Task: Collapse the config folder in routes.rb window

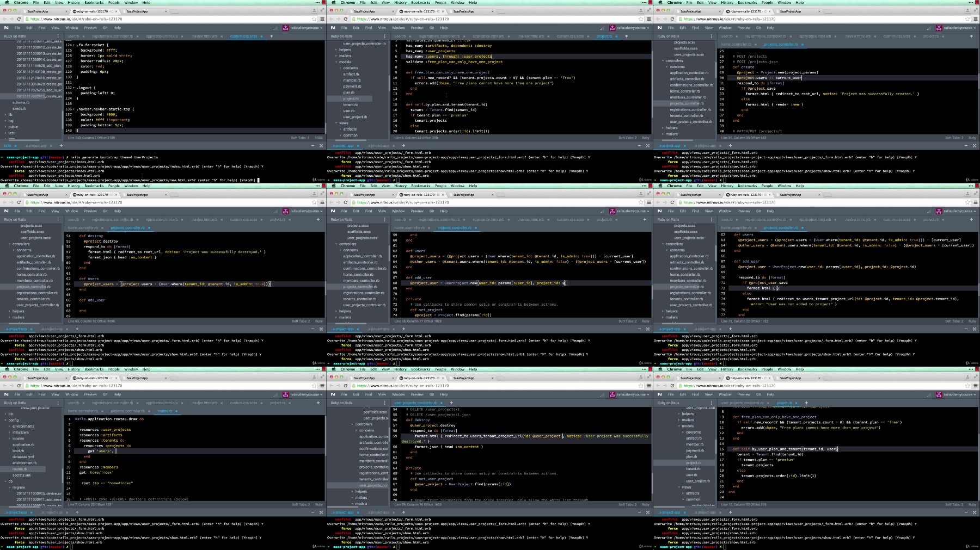Action: tap(6, 421)
